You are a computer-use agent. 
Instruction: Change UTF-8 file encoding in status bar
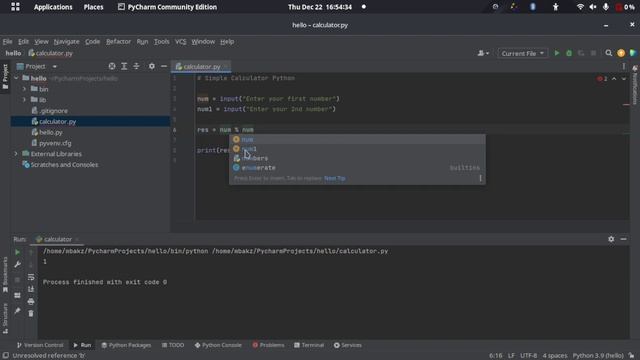click(x=529, y=356)
